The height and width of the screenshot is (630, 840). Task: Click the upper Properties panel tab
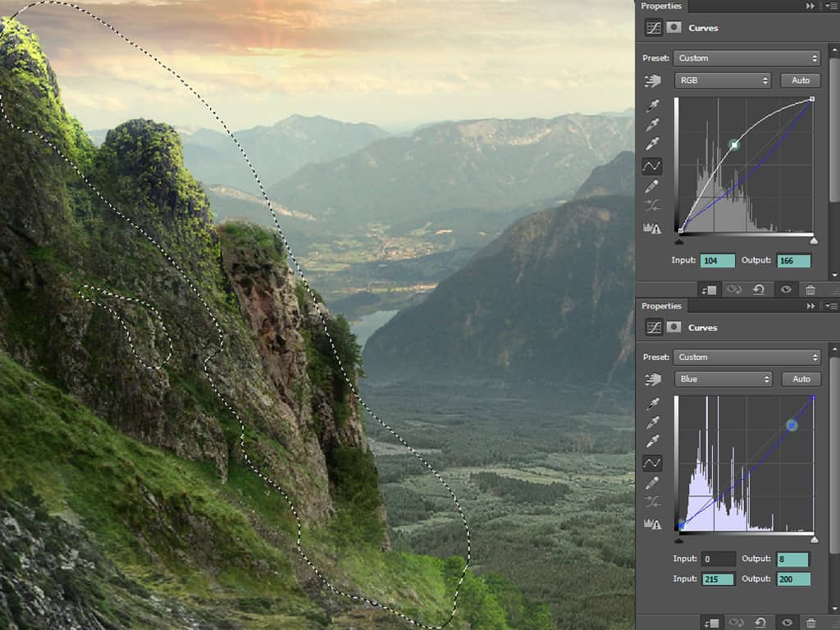[661, 6]
